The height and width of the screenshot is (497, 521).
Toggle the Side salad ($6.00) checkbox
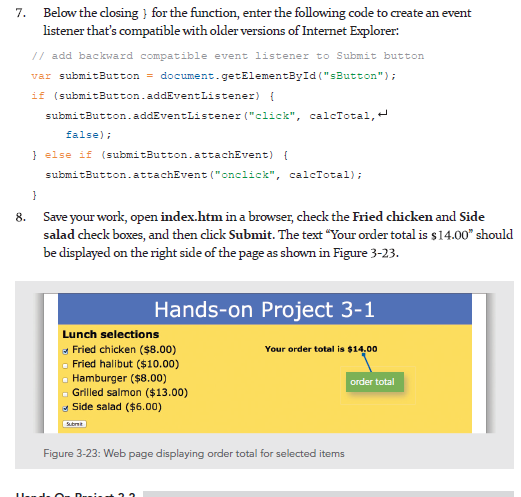tap(65, 408)
